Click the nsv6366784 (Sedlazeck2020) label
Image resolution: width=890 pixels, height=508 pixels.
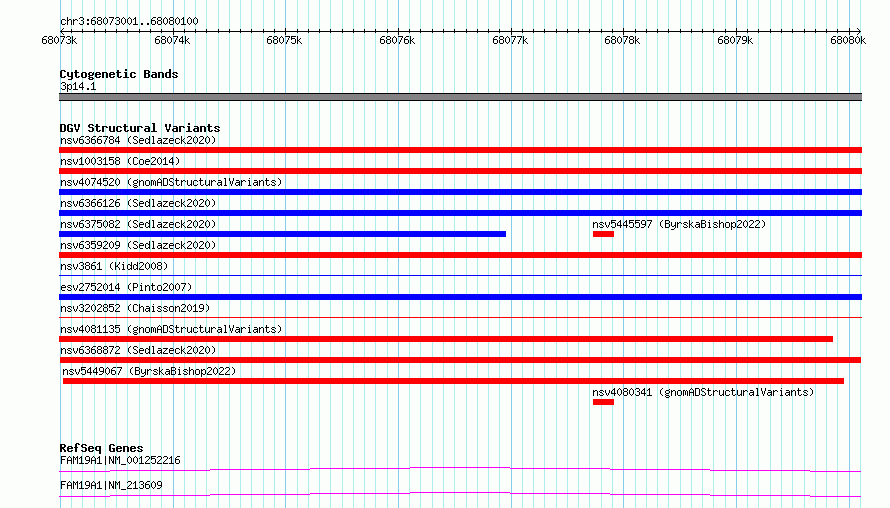point(138,140)
